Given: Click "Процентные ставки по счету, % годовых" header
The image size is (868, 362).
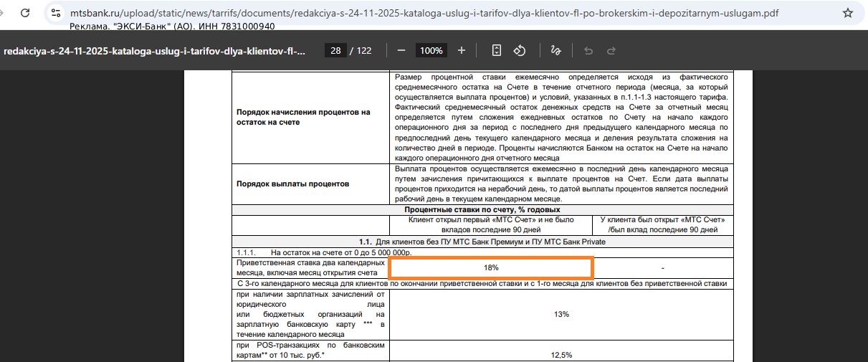Looking at the screenshot, I should 482,209.
